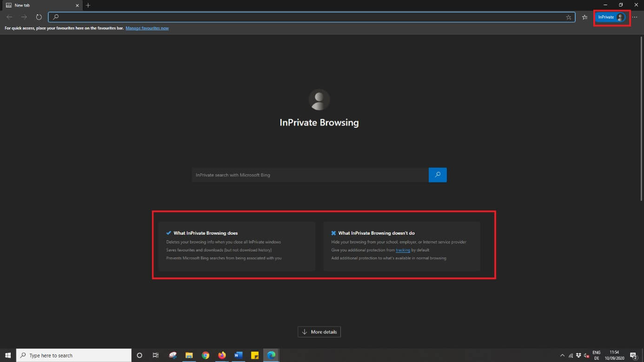Screen dimensions: 644x362
Task: Click the address bar field
Action: pyautogui.click(x=307, y=17)
